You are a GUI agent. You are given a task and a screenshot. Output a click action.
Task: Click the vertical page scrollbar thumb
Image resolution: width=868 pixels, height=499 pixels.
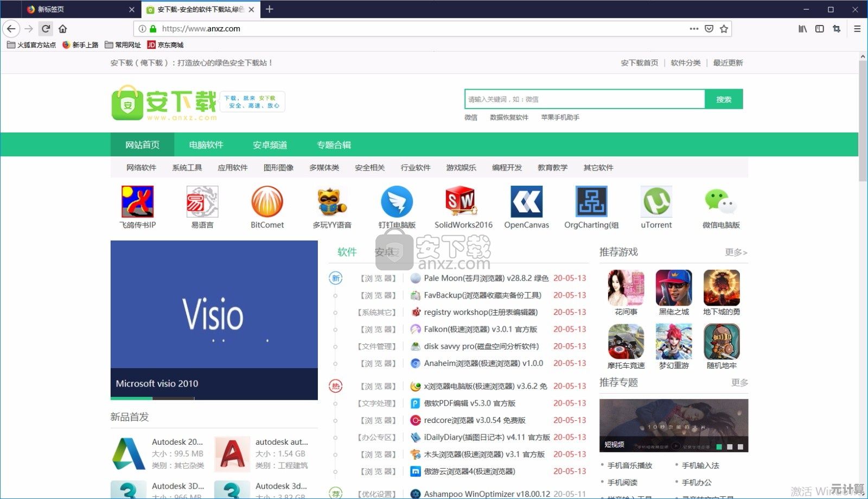point(863,119)
